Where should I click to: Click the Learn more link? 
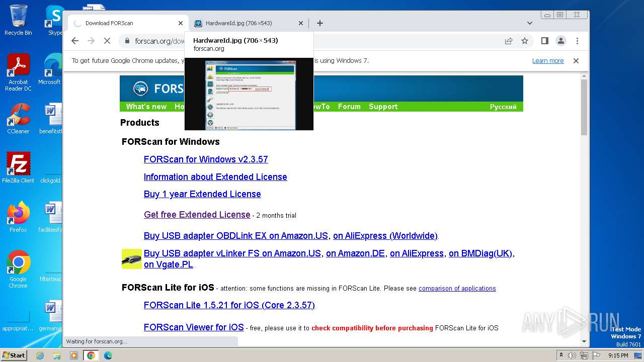[x=548, y=61]
